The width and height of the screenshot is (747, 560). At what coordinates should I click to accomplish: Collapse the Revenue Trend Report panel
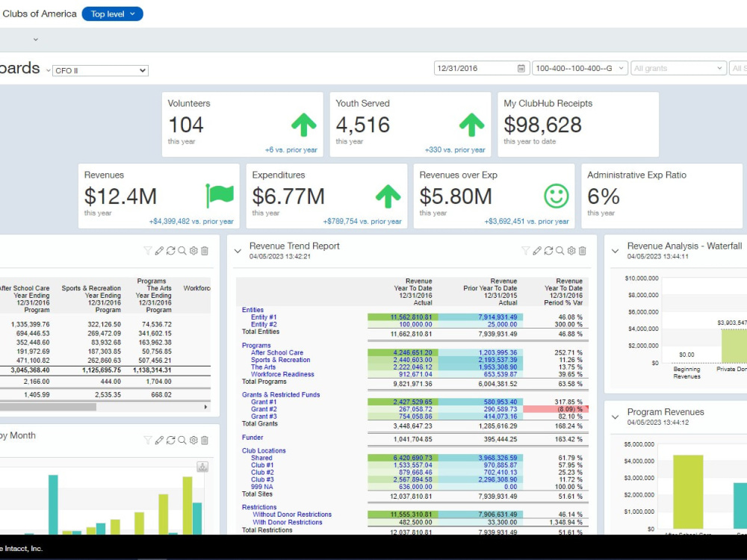[238, 251]
